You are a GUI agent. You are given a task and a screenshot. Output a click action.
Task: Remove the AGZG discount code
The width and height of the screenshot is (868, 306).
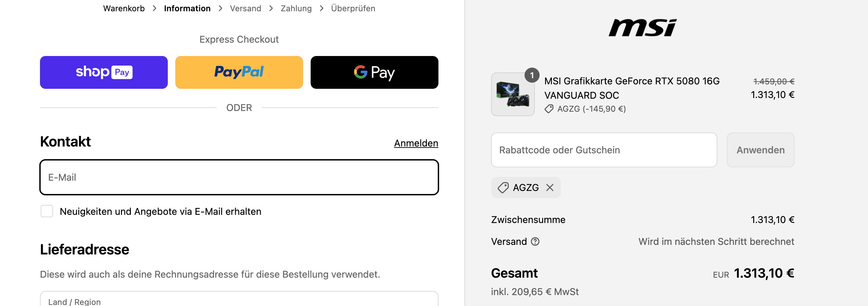[x=550, y=187]
